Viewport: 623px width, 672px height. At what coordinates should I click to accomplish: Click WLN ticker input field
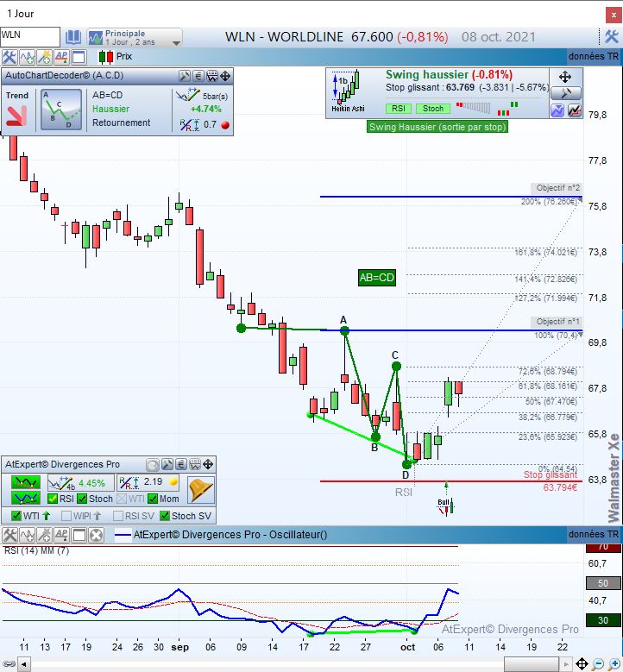click(30, 36)
